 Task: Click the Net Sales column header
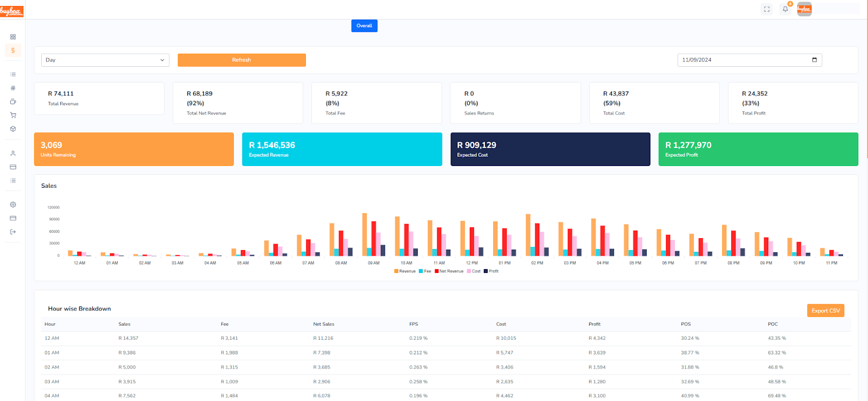click(x=323, y=324)
